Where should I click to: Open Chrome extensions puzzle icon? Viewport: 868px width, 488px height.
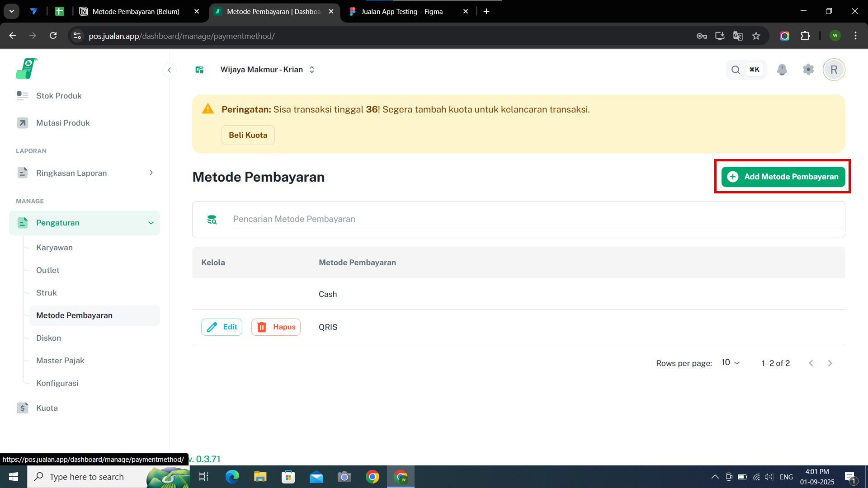coord(805,36)
